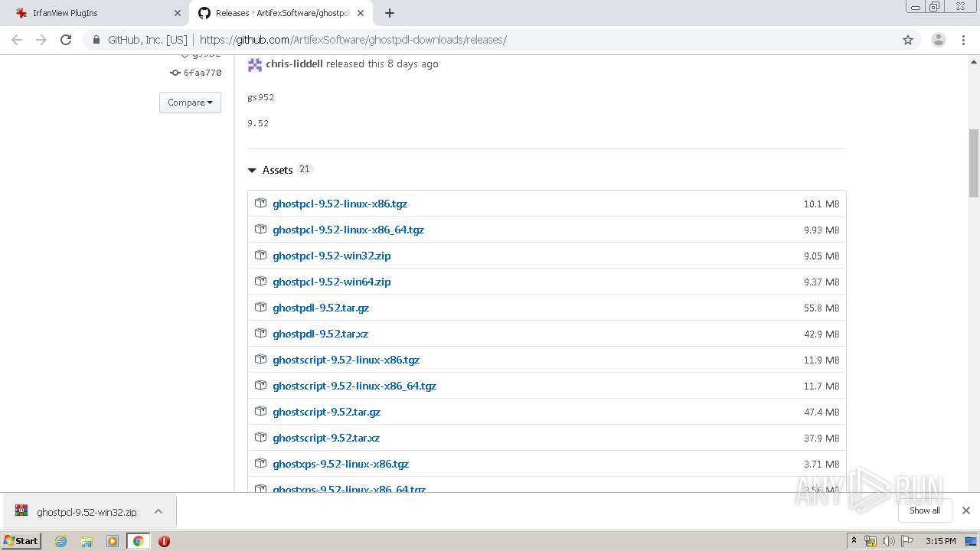Click package icon beside ghostxps-9.52-linux-x86.tgz
The width and height of the screenshot is (980, 551).
pyautogui.click(x=260, y=464)
